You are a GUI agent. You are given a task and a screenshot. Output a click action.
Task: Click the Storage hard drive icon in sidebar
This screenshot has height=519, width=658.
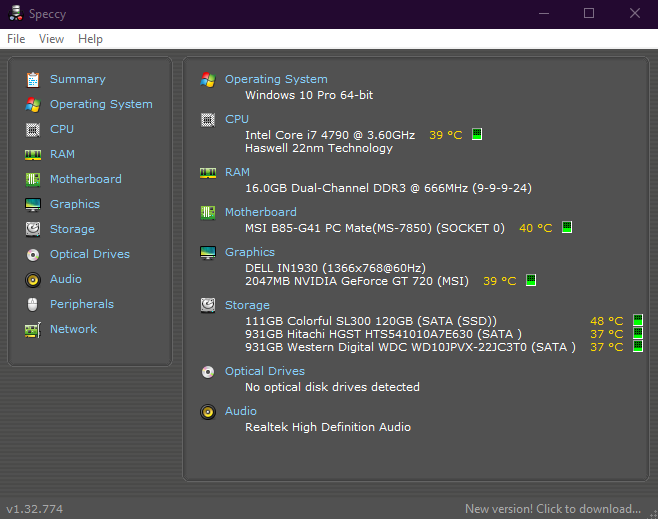33,230
